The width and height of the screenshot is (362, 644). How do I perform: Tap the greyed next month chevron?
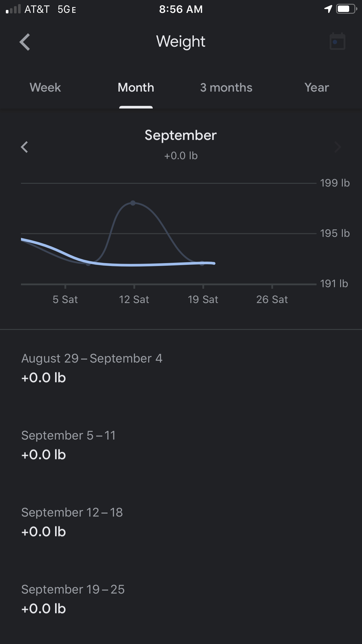coord(338,147)
